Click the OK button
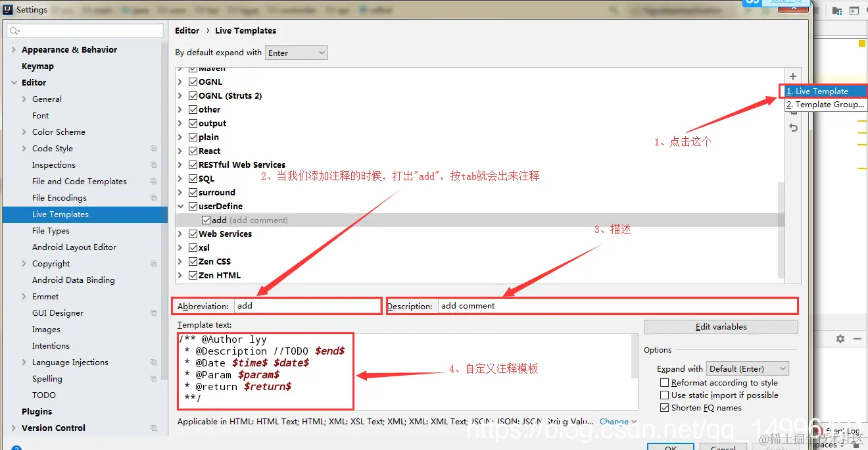This screenshot has height=450, width=868. [x=670, y=447]
